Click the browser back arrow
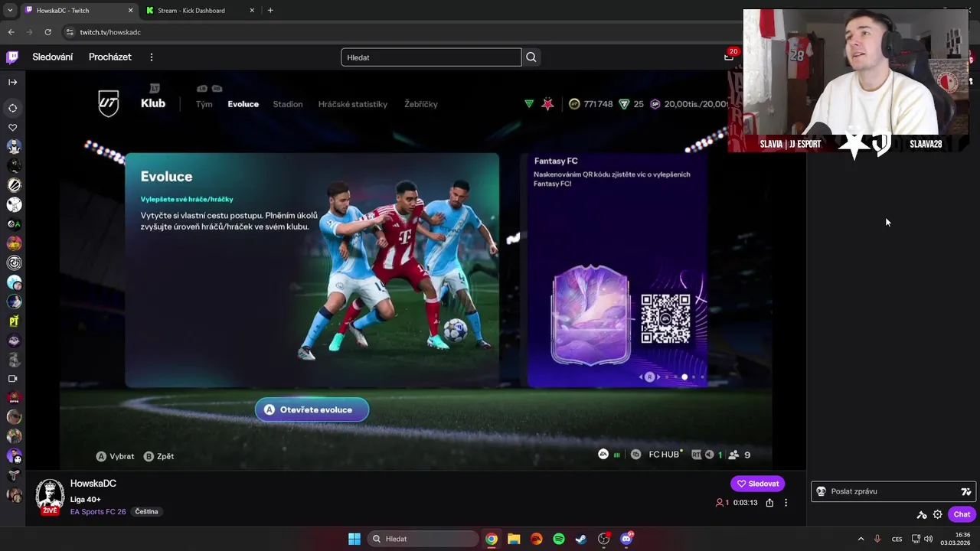Viewport: 980px width, 551px height. point(11,32)
